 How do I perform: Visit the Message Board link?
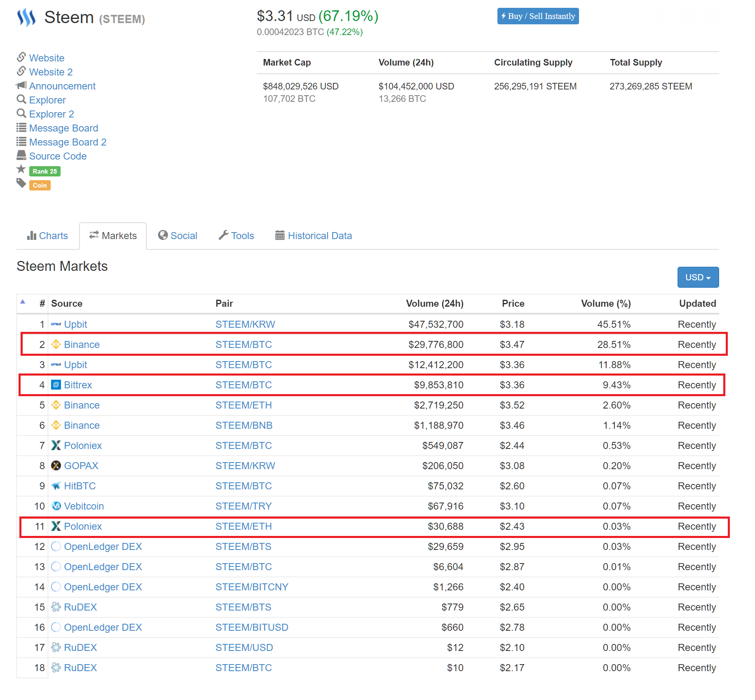coord(63,128)
